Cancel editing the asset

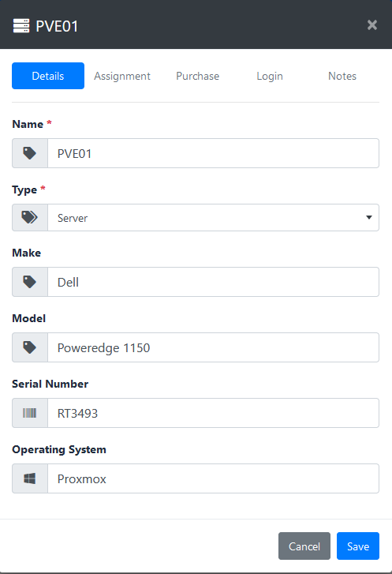[304, 546]
